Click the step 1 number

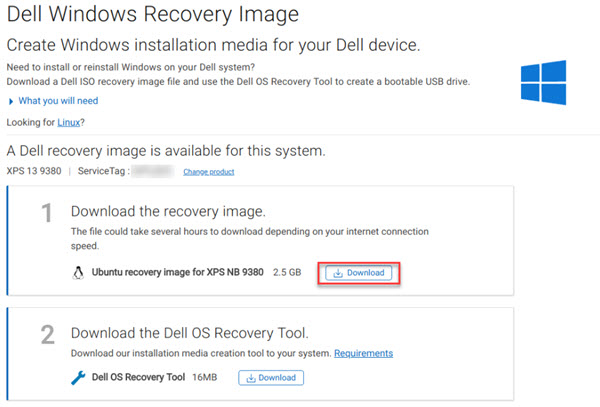pos(46,215)
